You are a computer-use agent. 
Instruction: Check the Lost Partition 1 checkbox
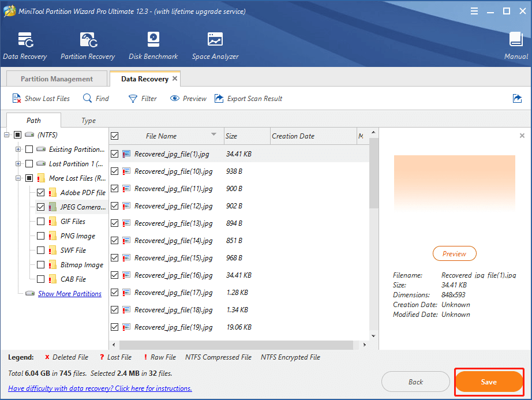pos(29,163)
